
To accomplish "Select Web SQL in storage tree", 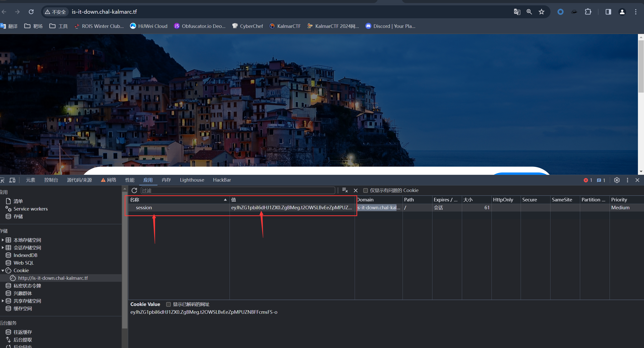I will (24, 263).
